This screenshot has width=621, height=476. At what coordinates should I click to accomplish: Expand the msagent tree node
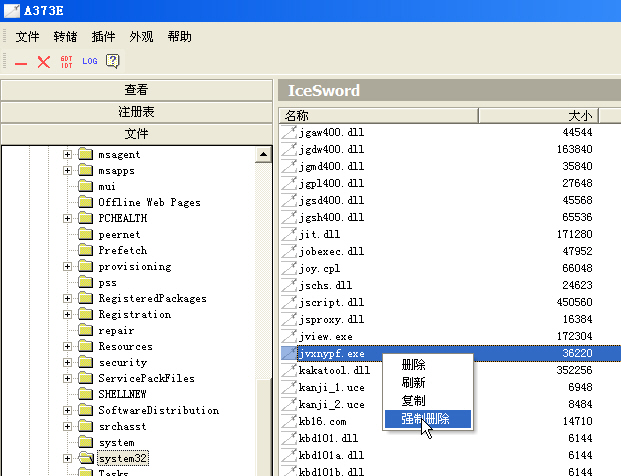pos(67,154)
